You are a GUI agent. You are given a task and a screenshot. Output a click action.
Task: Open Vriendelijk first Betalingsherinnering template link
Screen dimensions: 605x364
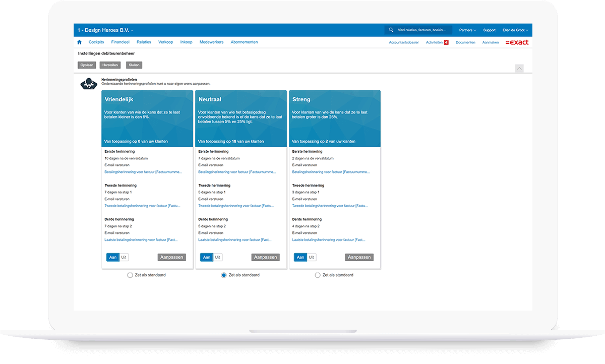click(x=143, y=172)
